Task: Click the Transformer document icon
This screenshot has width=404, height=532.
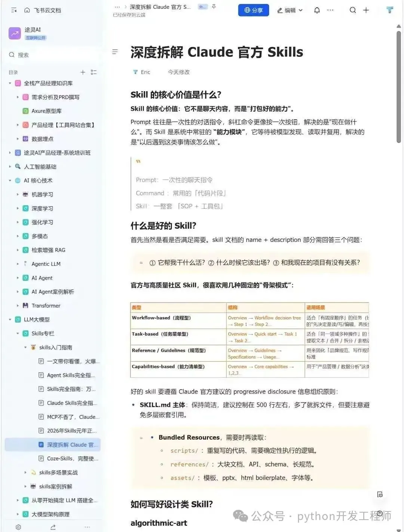Action: (25, 305)
